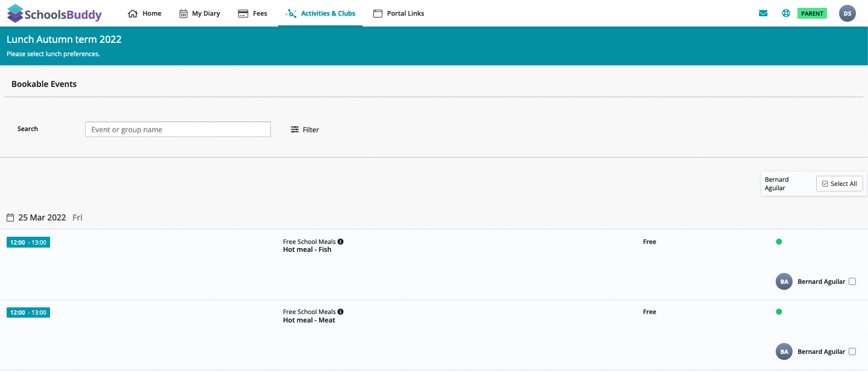
Task: Click green status dot for Hot meal - Meat
Action: (779, 312)
